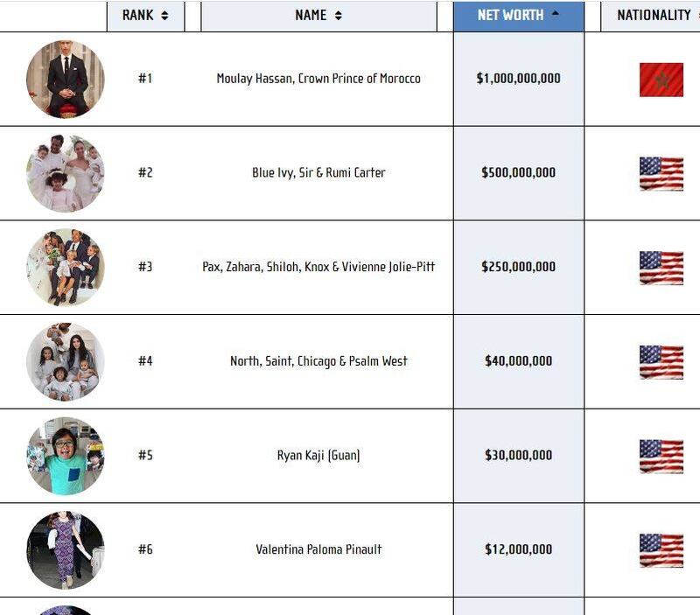Open the Carter family photo thumbnail
The height and width of the screenshot is (615, 700).
66,173
